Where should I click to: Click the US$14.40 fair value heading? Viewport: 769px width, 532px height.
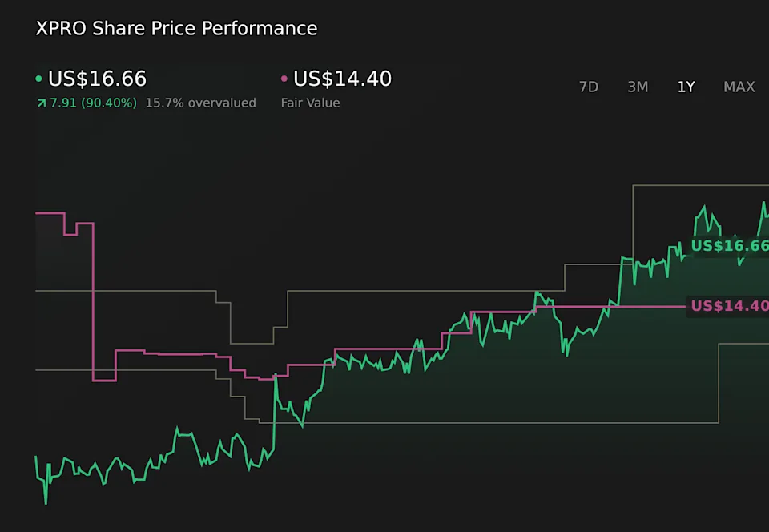coord(342,79)
